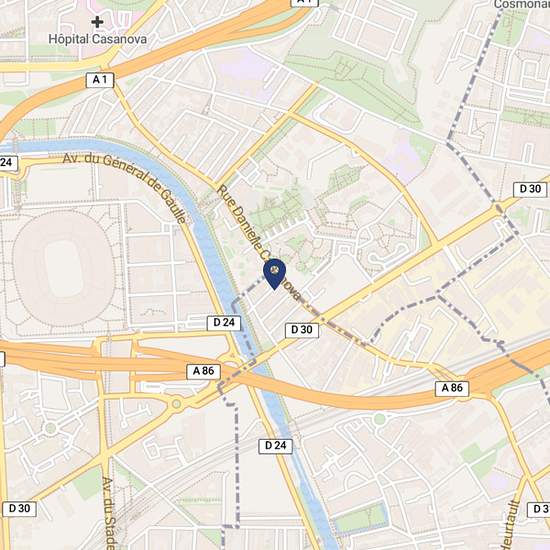Select the Av. du Général de Gaulle label
Screen dimensions: 550x550
(x=125, y=188)
